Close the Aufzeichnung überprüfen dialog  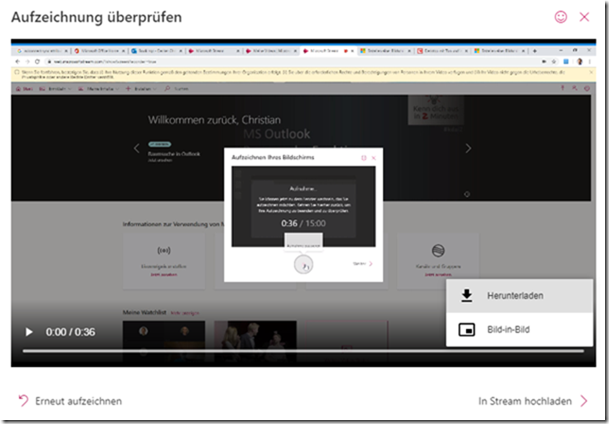pyautogui.click(x=584, y=17)
